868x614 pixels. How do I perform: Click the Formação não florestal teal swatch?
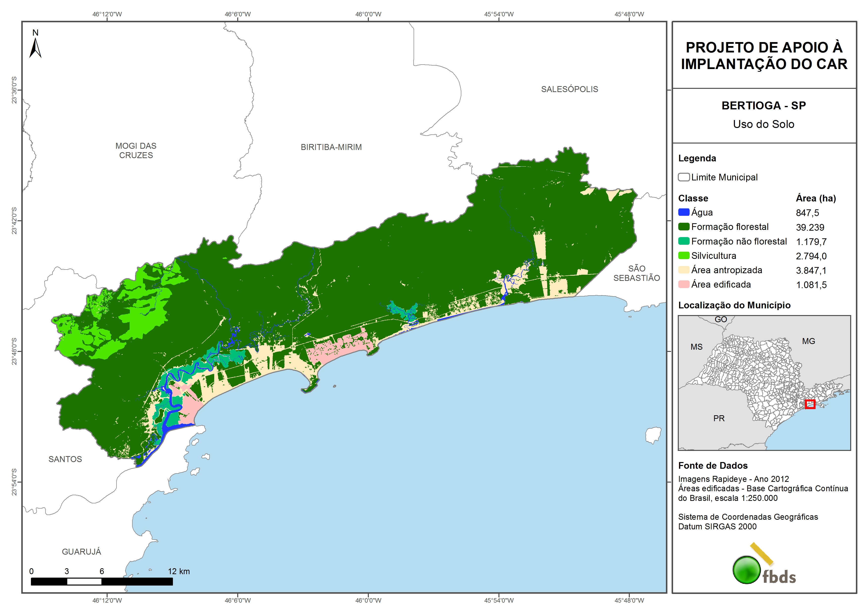tap(683, 241)
